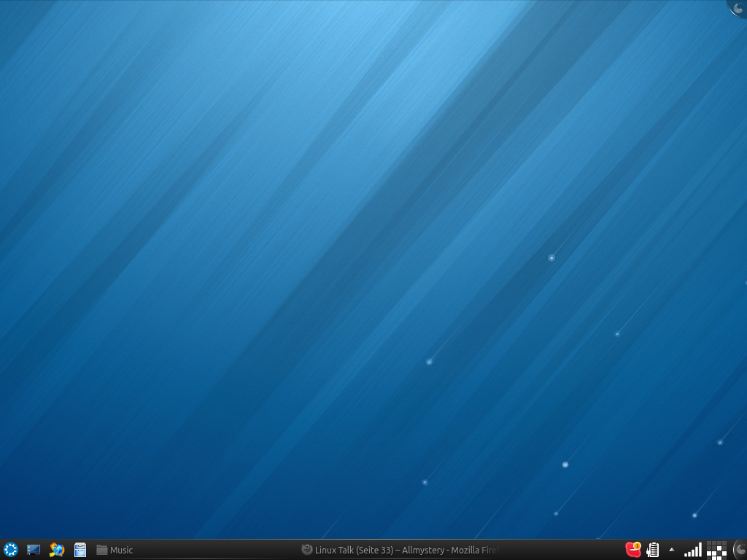Open the red Skype tray icon with notification
This screenshot has width=747, height=560.
pos(633,550)
